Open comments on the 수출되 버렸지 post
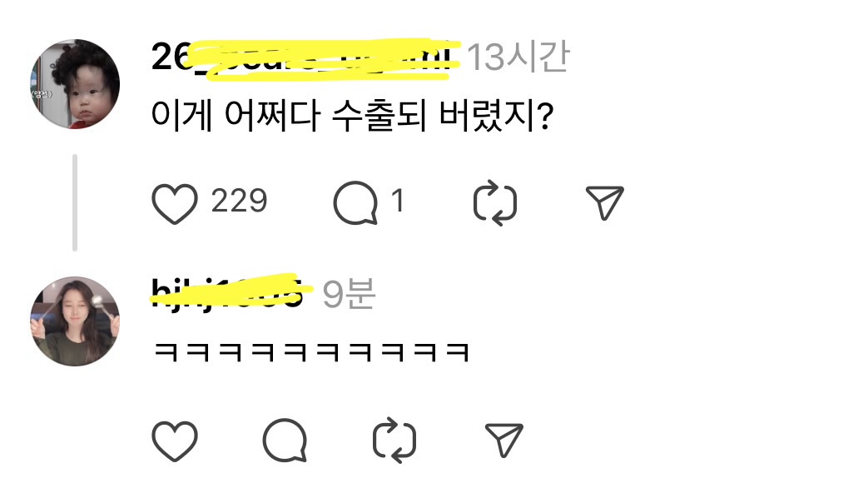This screenshot has width=868, height=503. click(x=355, y=202)
